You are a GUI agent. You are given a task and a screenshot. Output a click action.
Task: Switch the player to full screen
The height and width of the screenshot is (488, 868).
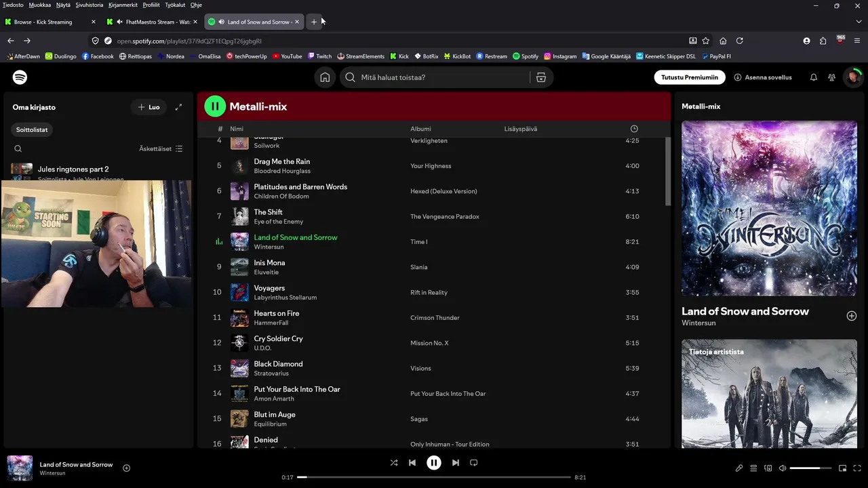[x=858, y=468]
